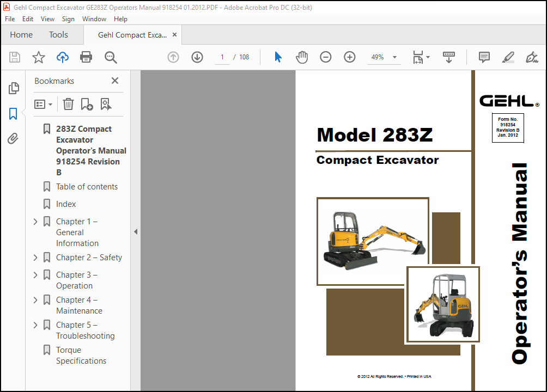Toggle Bookmarks panel icon in sidebar

pyautogui.click(x=13, y=114)
